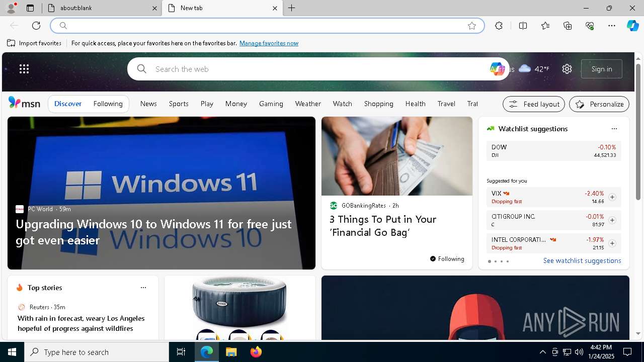This screenshot has width=644, height=362.
Task: Open the DOW index row
Action: coord(553,151)
